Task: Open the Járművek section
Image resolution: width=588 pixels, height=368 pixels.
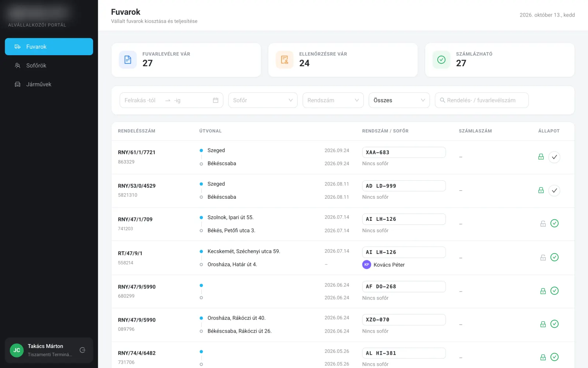Action: pyautogui.click(x=49, y=84)
